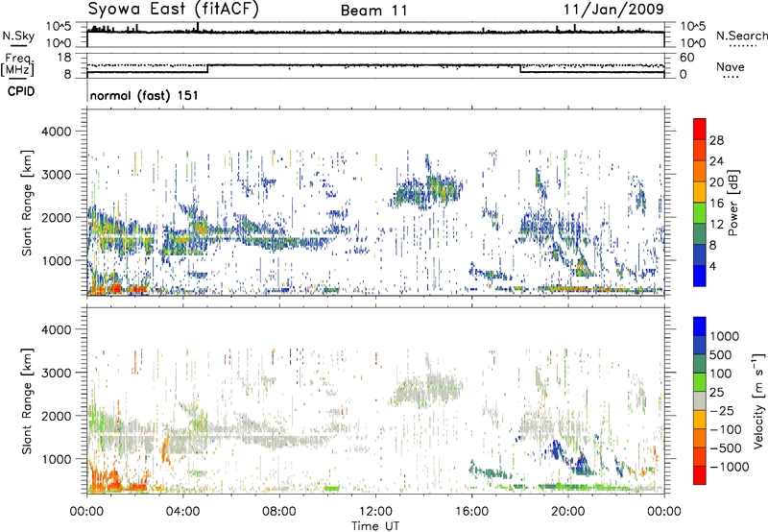Click the '500' velocity colorbar tick label
Viewport: 768px width, 532px height.
[722, 355]
